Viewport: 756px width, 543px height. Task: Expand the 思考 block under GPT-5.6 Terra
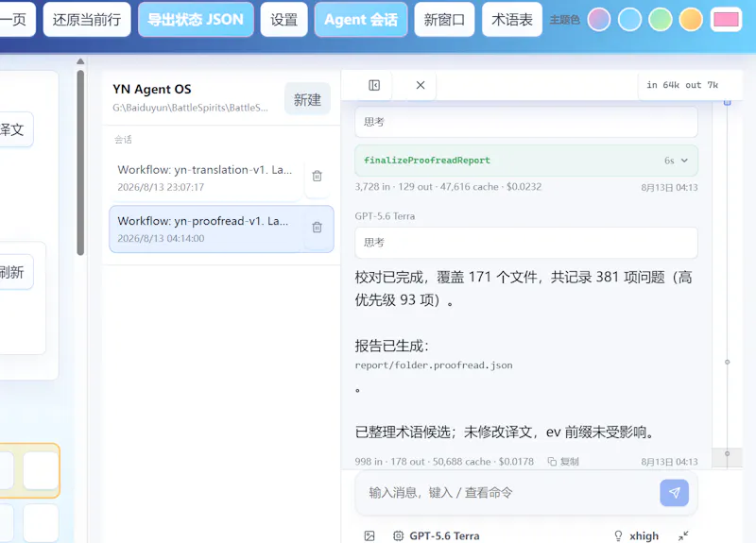pos(526,243)
